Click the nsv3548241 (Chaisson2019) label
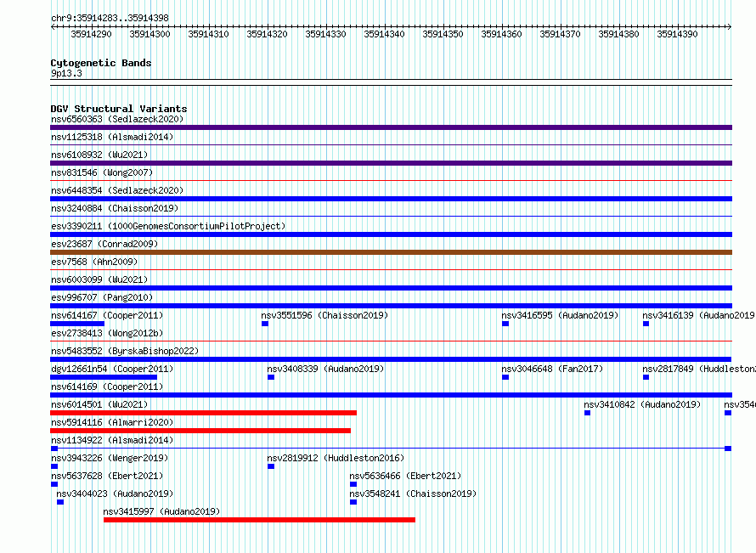Image resolution: width=756 pixels, height=553 pixels. (413, 494)
